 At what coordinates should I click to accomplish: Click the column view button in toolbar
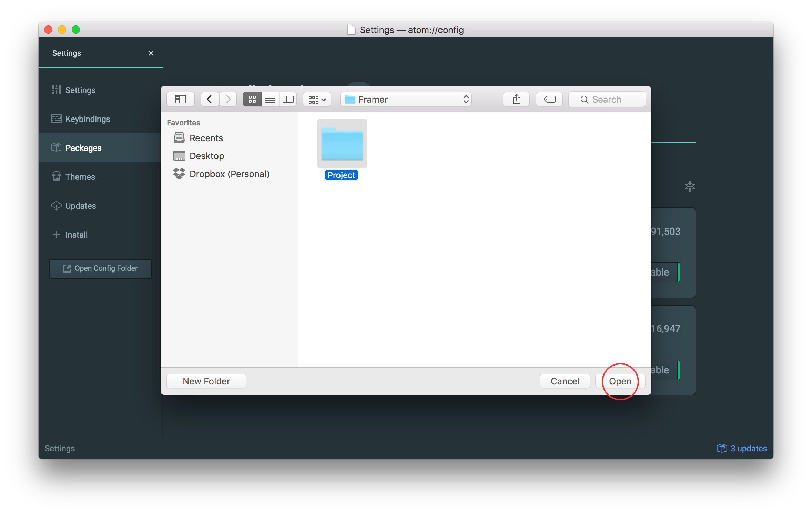pyautogui.click(x=288, y=99)
